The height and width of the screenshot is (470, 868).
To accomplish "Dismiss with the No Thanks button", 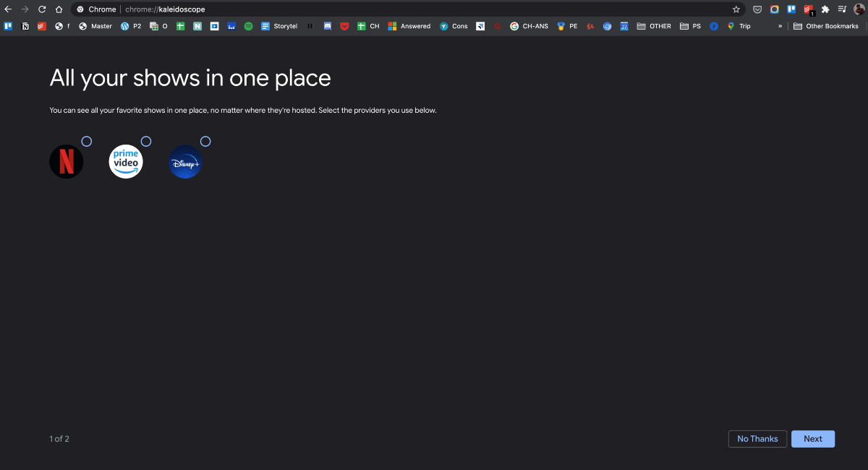I will (x=757, y=439).
